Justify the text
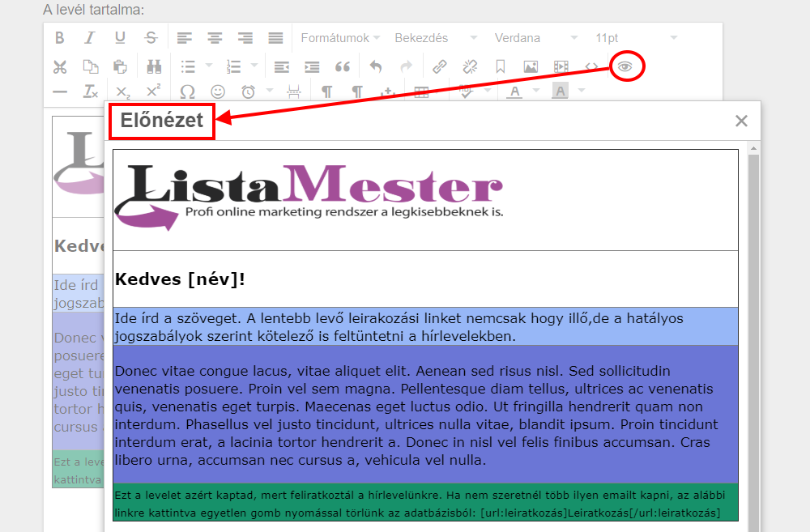810x532 pixels. 276,38
